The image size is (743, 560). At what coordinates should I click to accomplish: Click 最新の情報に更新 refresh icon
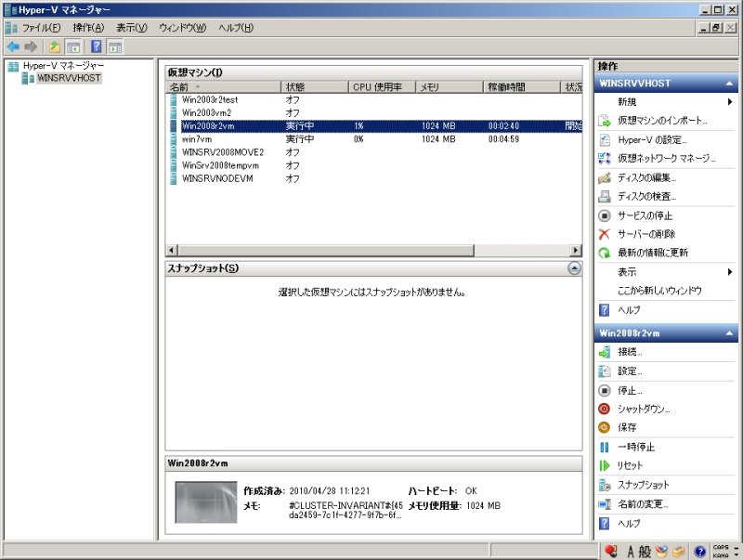click(x=605, y=253)
